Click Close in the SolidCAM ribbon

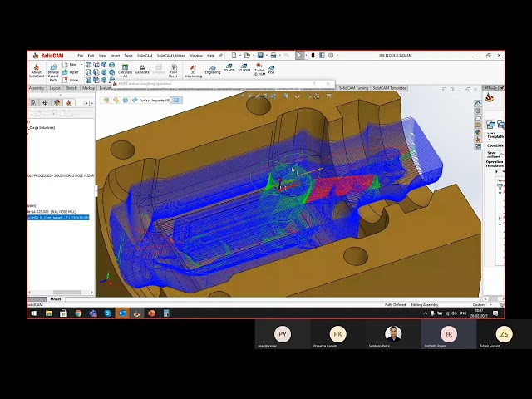click(71, 80)
